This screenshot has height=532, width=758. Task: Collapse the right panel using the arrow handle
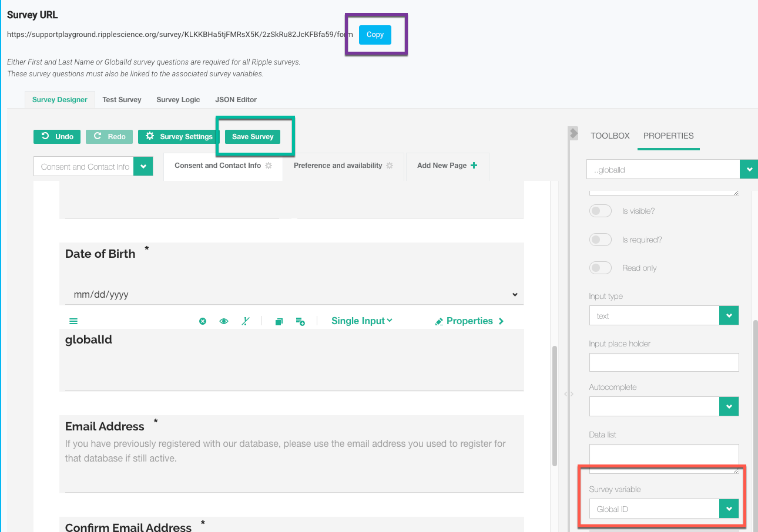tap(573, 133)
